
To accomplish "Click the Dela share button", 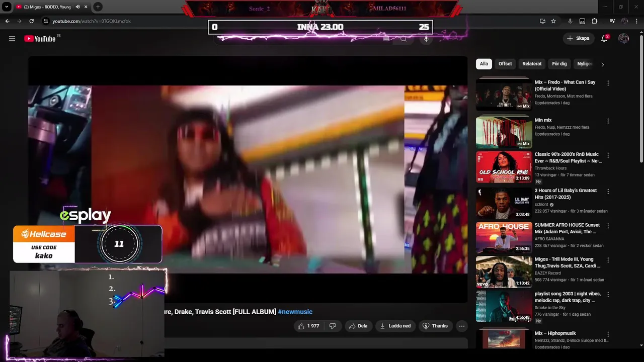I will (358, 326).
